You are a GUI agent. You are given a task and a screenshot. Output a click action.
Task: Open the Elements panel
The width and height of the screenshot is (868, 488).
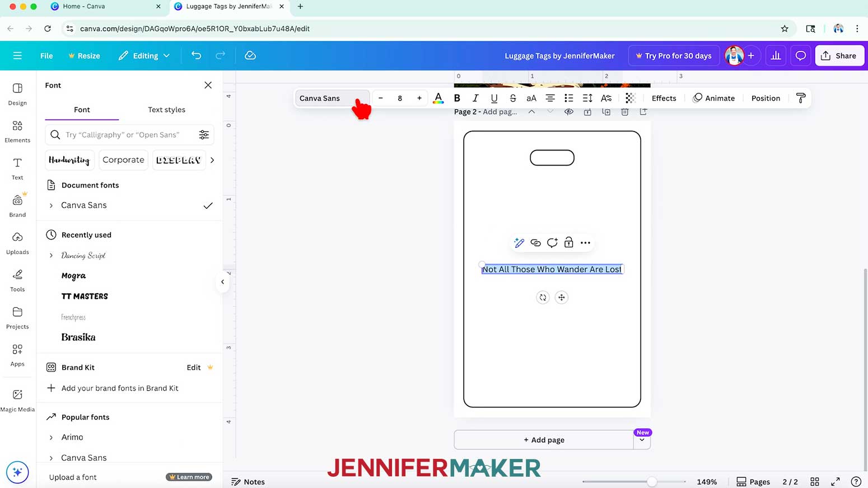click(17, 132)
